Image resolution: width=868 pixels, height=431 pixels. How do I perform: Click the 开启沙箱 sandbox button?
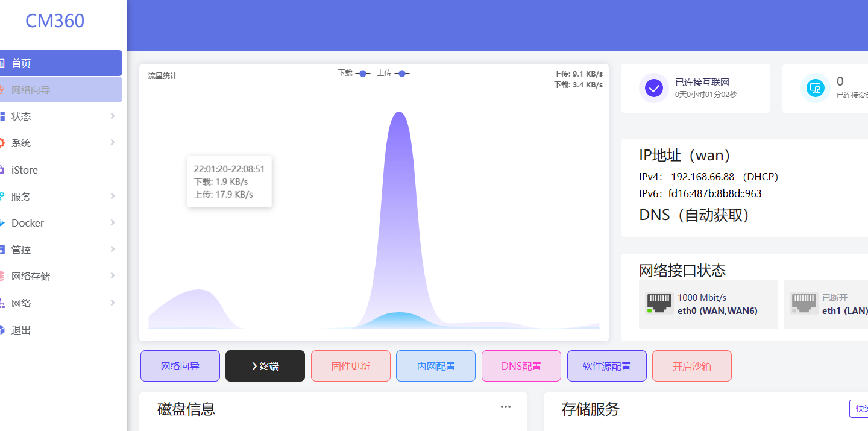click(691, 365)
